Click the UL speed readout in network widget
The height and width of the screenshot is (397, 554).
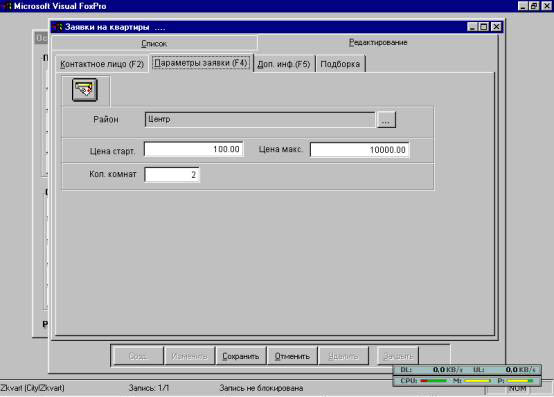[520, 370]
